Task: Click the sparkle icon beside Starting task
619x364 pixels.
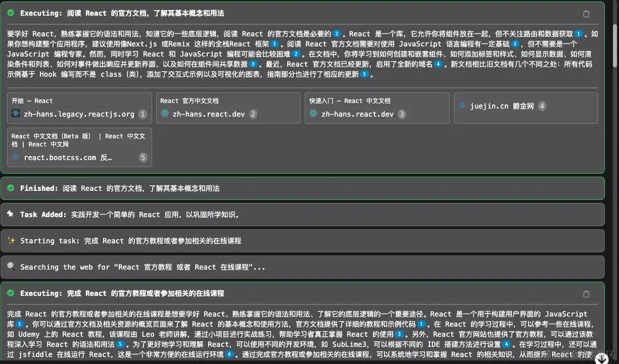Action: point(11,241)
